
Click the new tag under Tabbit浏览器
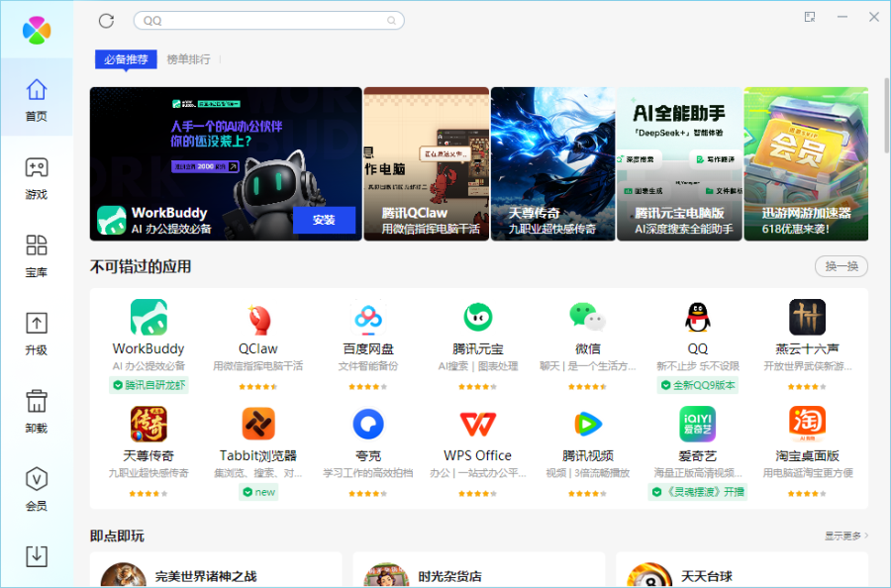tap(258, 492)
